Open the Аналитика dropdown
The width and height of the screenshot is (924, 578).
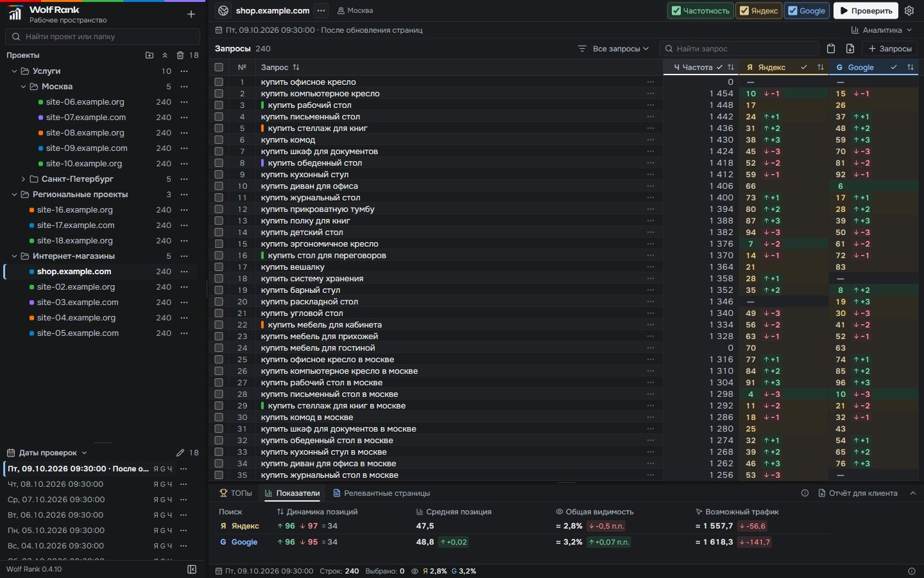click(x=882, y=30)
